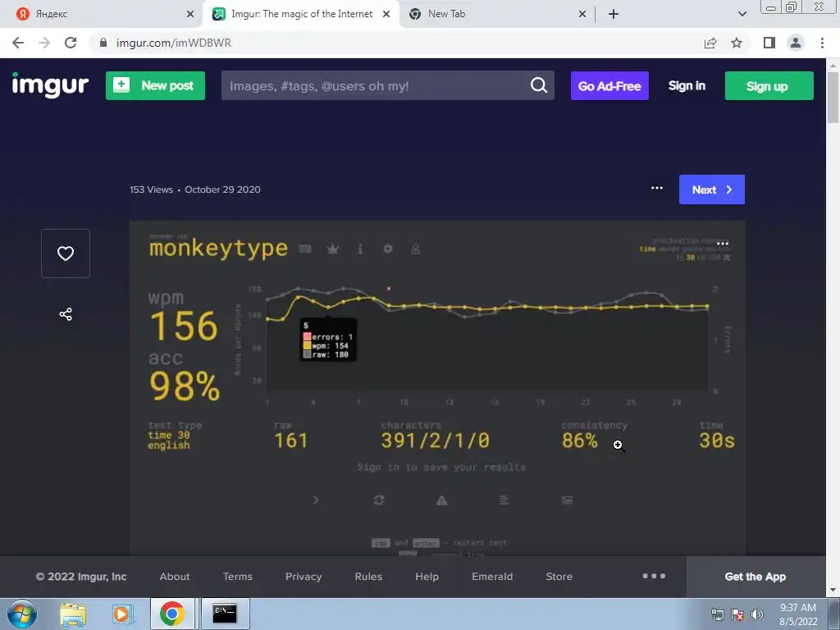
Task: Click the © 2022 Imgur, Inc text
Action: (81, 577)
